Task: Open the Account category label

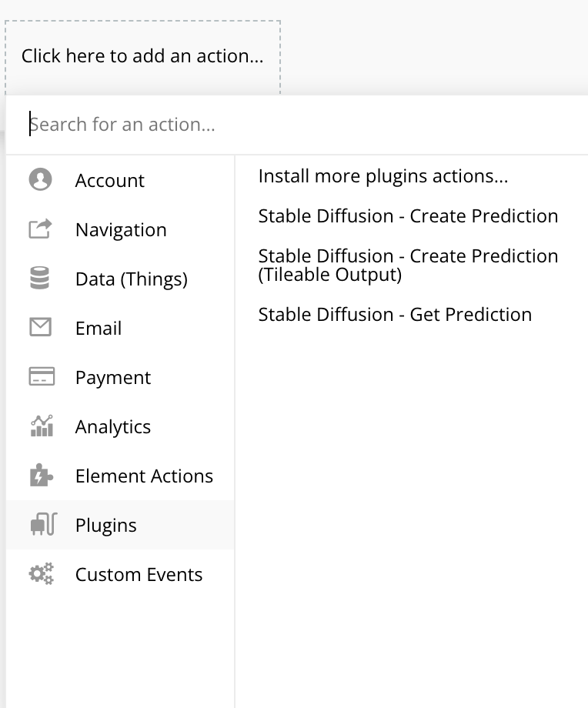Action: (x=109, y=181)
